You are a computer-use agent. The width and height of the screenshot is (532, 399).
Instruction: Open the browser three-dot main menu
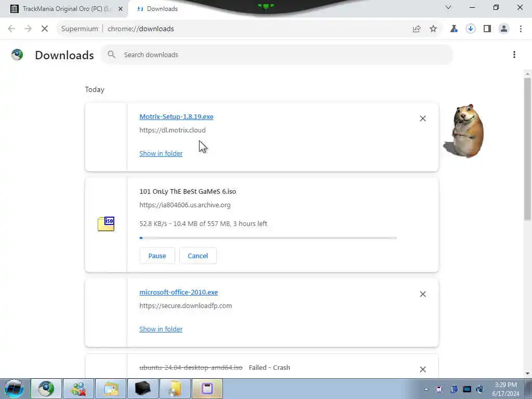521,29
